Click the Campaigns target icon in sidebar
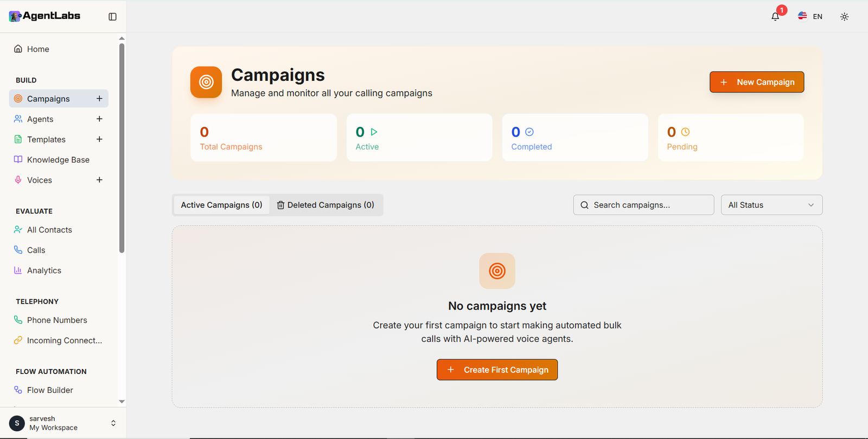 point(18,99)
